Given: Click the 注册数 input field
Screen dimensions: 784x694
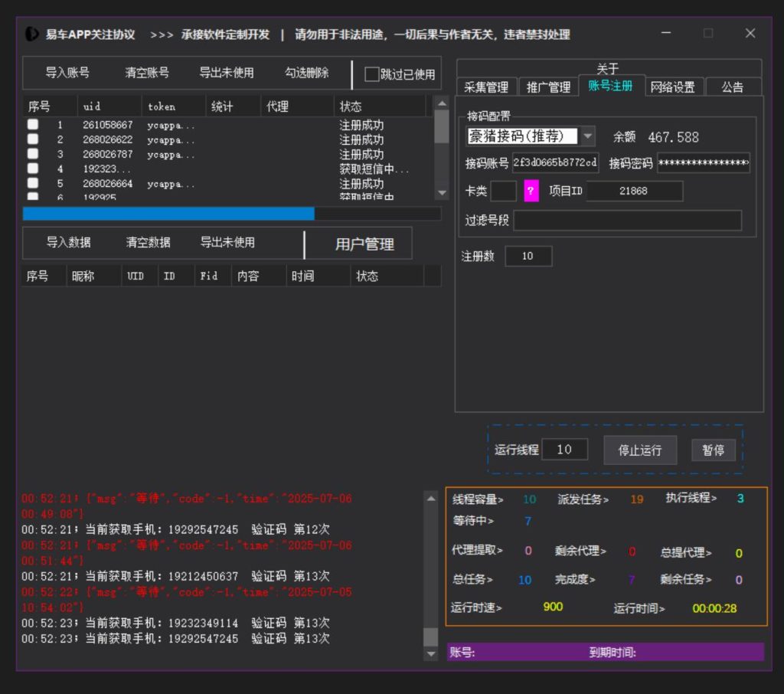Looking at the screenshot, I should click(528, 257).
